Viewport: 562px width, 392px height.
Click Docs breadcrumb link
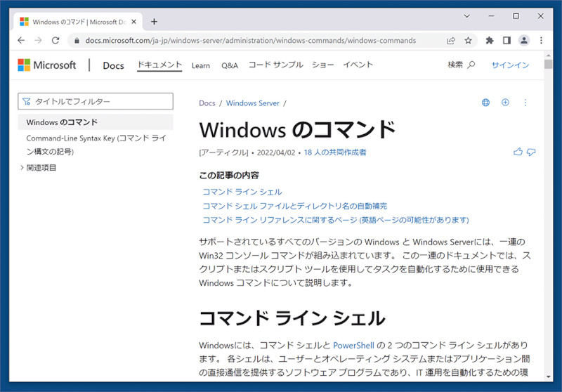pyautogui.click(x=207, y=103)
